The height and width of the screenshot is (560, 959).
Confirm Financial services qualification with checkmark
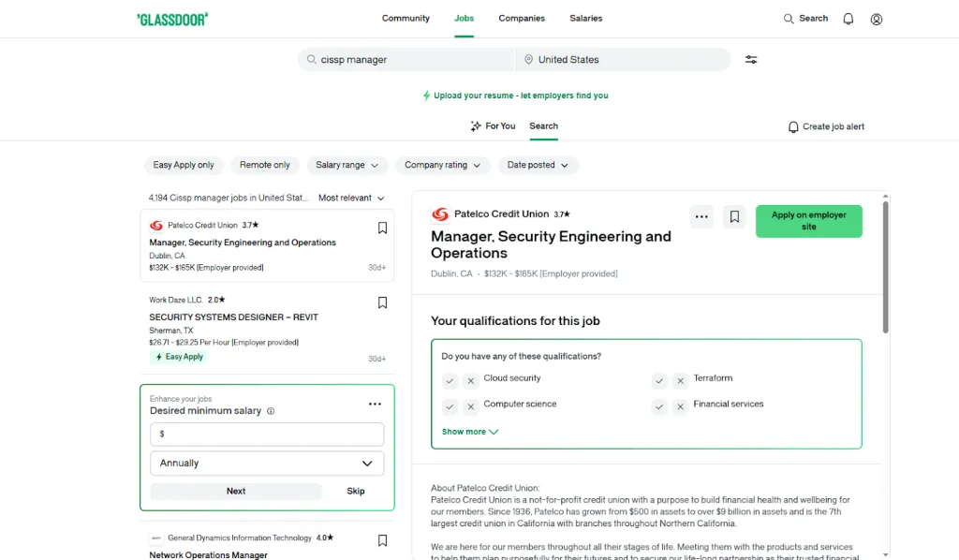click(658, 405)
